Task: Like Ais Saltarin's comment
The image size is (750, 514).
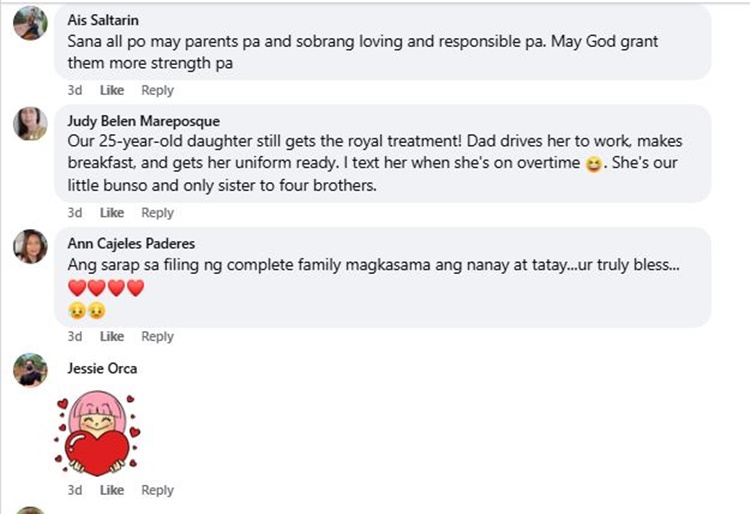Action: click(112, 90)
